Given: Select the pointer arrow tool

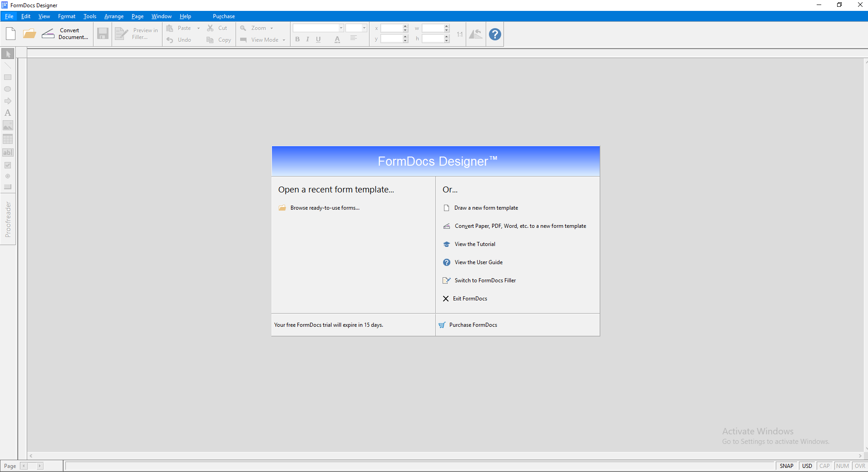Looking at the screenshot, I should click(x=8, y=54).
